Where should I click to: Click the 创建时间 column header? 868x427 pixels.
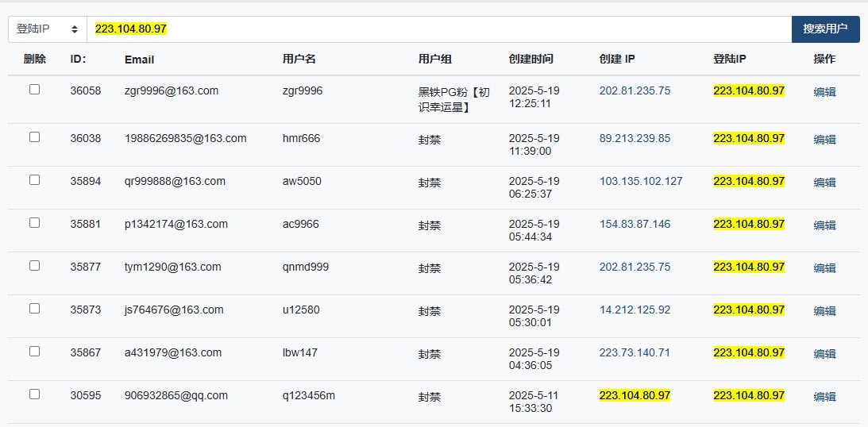point(530,60)
